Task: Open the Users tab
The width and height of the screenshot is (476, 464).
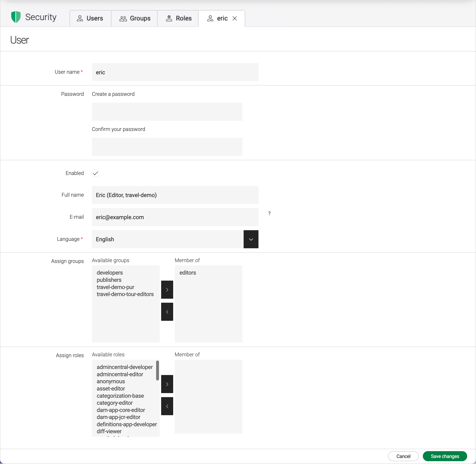Action: [90, 18]
